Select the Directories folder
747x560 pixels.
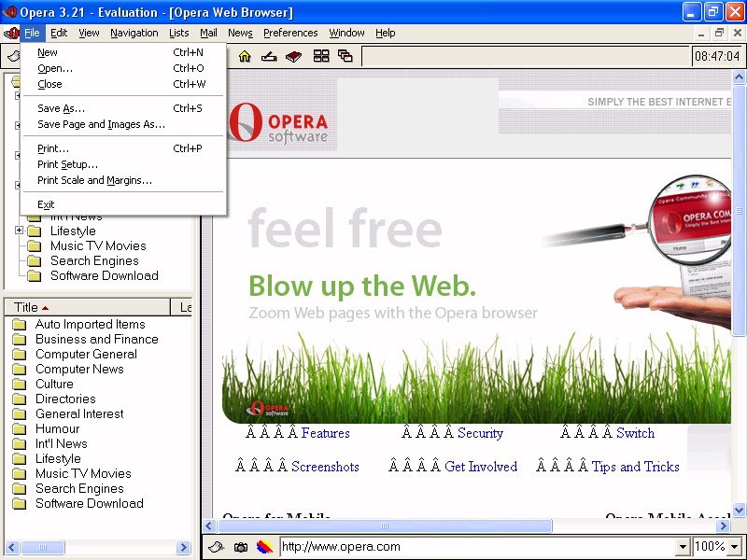(x=65, y=399)
